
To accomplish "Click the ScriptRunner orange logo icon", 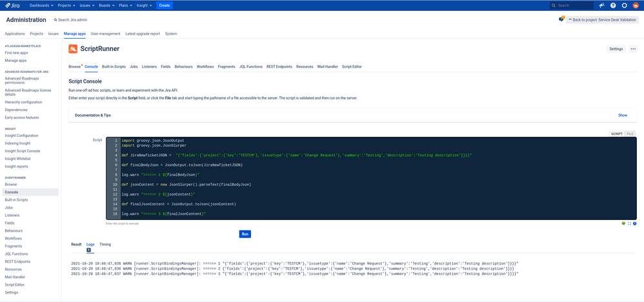I will pyautogui.click(x=73, y=49).
